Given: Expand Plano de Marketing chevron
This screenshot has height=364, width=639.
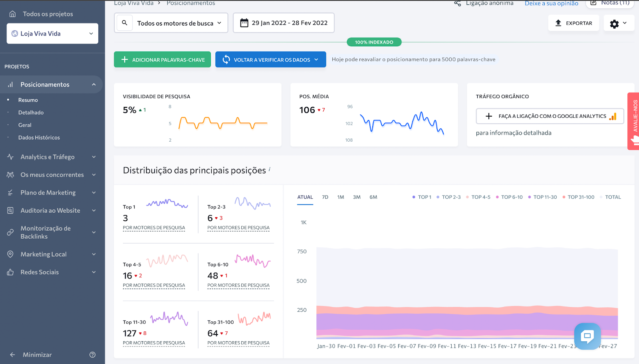Looking at the screenshot, I should pos(94,193).
